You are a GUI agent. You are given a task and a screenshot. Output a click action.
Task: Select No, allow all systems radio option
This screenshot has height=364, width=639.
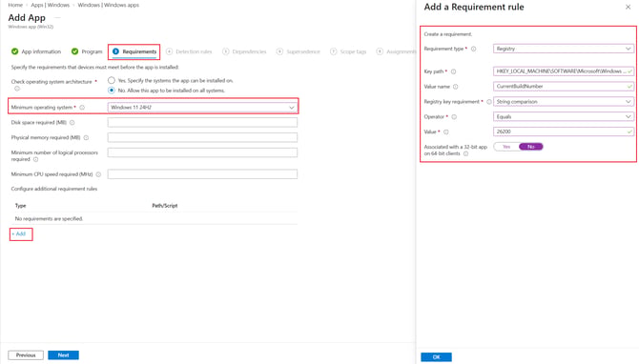pos(112,91)
